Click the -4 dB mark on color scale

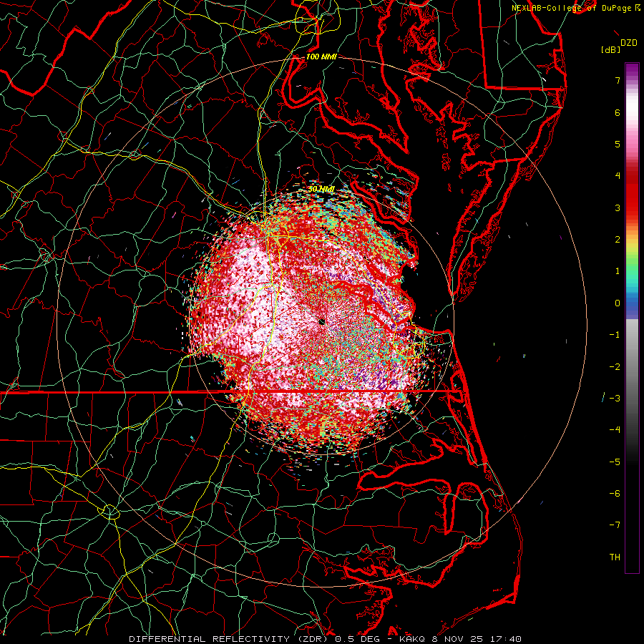pos(615,430)
